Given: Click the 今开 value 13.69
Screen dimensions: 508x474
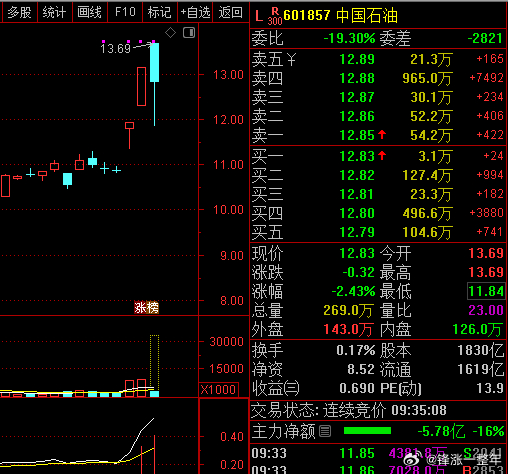Looking at the screenshot, I should [x=486, y=253].
